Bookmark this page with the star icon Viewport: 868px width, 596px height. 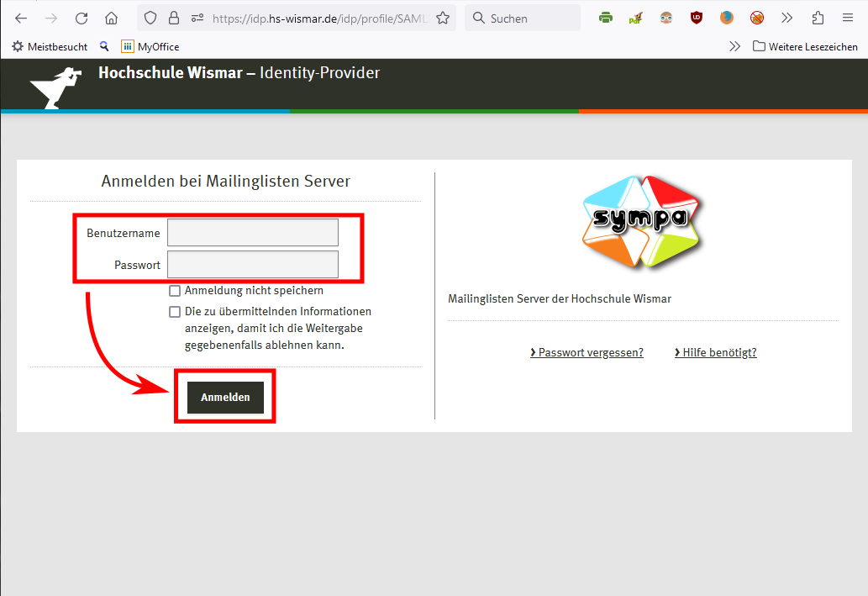point(443,18)
